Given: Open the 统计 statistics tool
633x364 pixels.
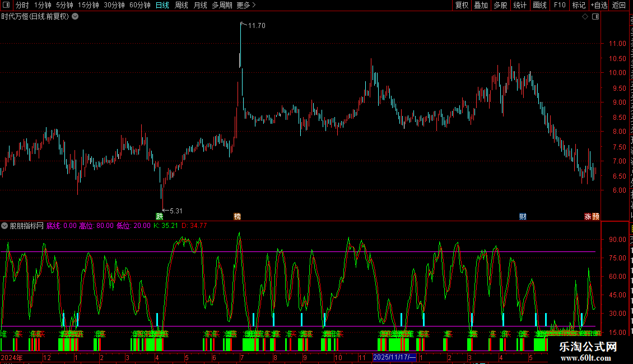Looking at the screenshot, I should (519, 5).
